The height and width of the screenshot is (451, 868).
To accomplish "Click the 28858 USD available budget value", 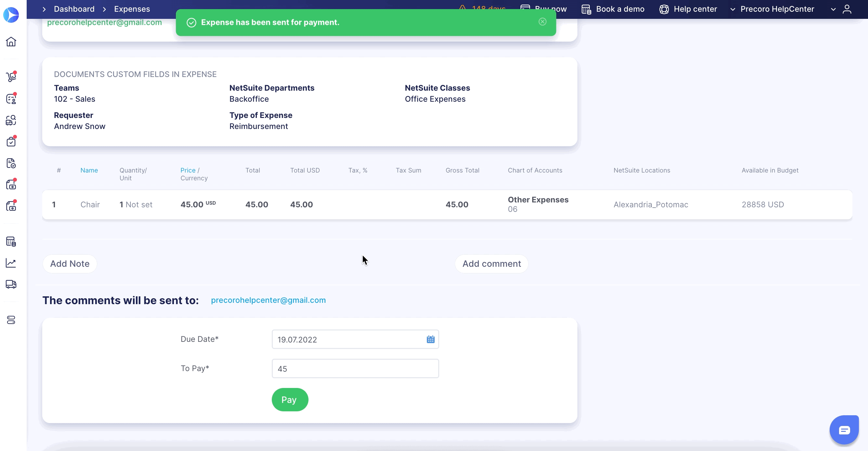I will pyautogui.click(x=763, y=205).
